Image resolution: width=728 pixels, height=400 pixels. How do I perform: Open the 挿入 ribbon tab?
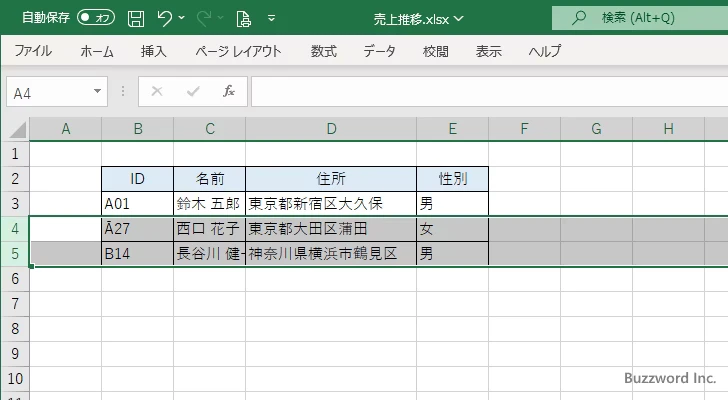154,51
